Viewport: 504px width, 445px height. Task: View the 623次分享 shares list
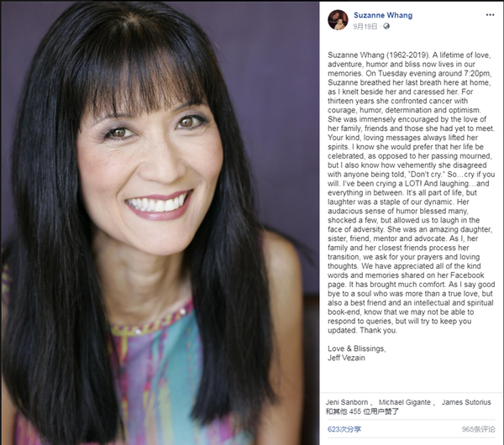click(x=344, y=429)
